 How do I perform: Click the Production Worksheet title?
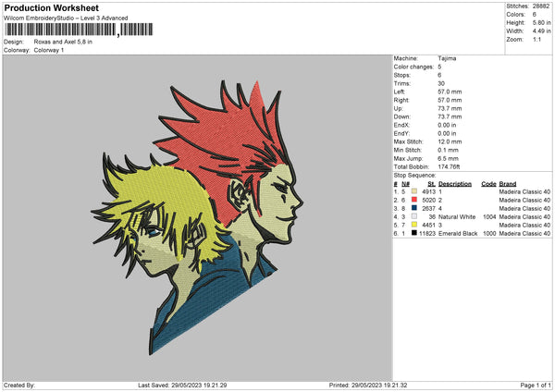tap(51, 7)
